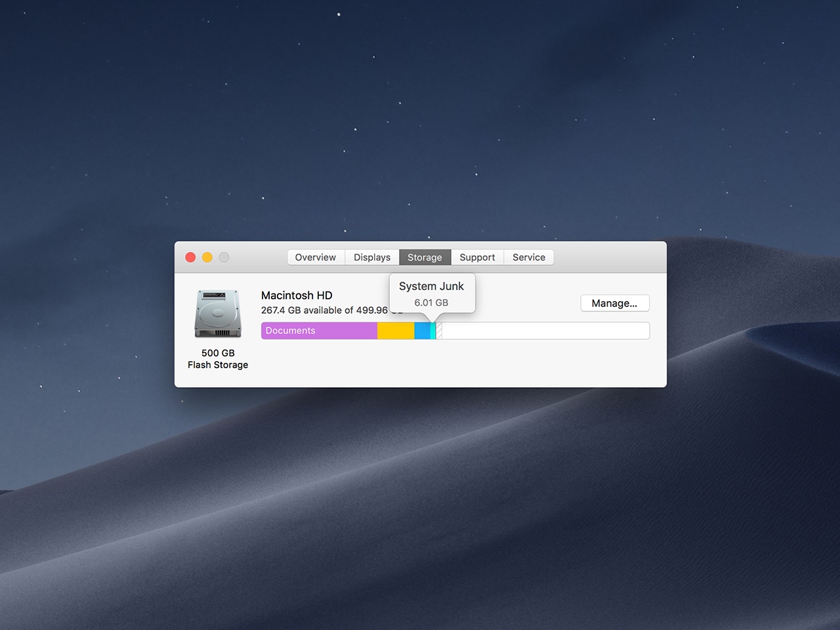Viewport: 840px width, 630px height.
Task: Click the 500 GB Flash Storage label
Action: [218, 359]
